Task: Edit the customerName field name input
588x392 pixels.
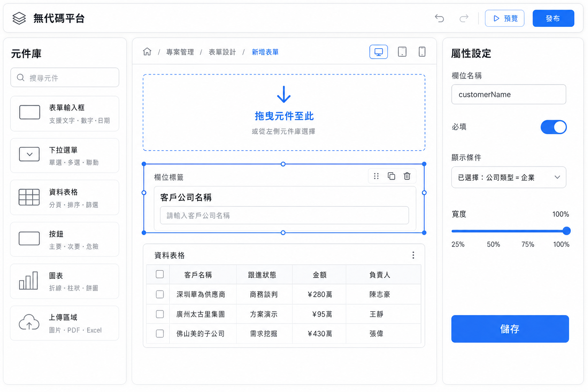Action: [x=509, y=95]
